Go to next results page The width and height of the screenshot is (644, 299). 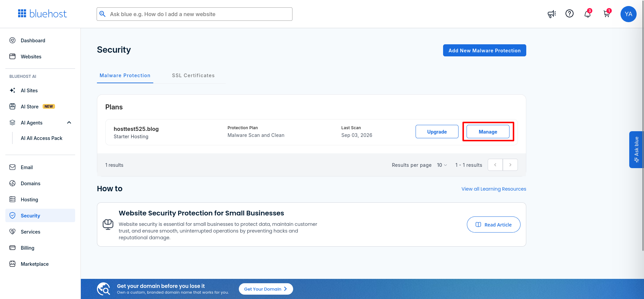(510, 165)
